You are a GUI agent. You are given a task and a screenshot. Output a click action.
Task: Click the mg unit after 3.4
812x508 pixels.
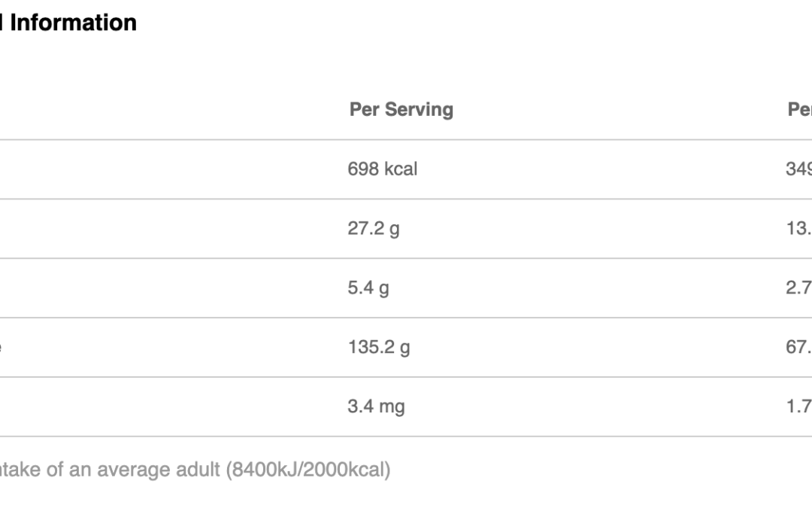(x=392, y=407)
